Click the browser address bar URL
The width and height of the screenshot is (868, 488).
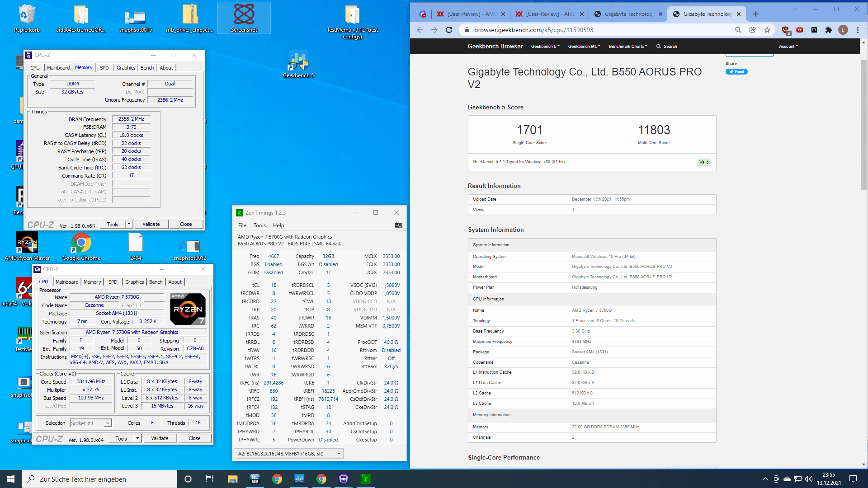click(x=533, y=30)
